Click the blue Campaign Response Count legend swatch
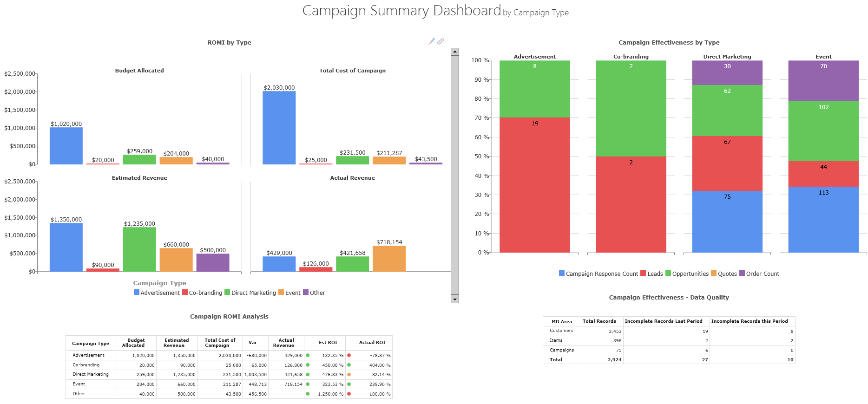Image resolution: width=868 pixels, height=404 pixels. point(562,273)
